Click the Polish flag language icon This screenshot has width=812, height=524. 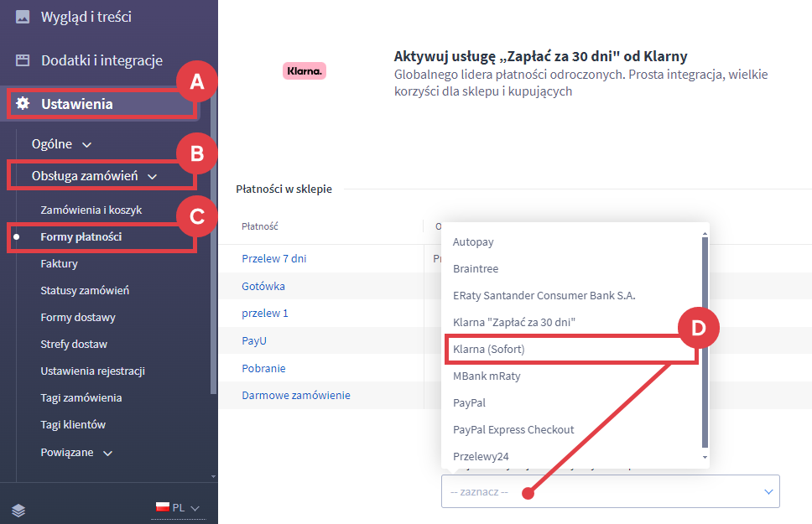click(163, 507)
